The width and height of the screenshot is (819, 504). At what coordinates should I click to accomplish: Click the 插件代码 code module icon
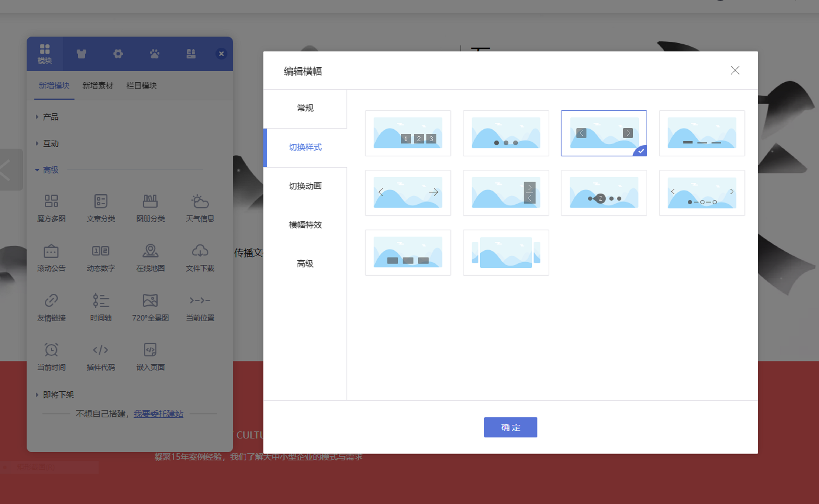(101, 350)
